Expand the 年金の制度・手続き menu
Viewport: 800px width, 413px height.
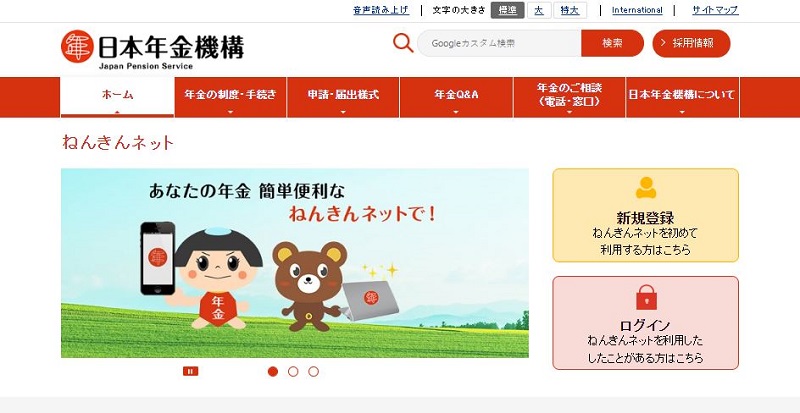coord(231,98)
